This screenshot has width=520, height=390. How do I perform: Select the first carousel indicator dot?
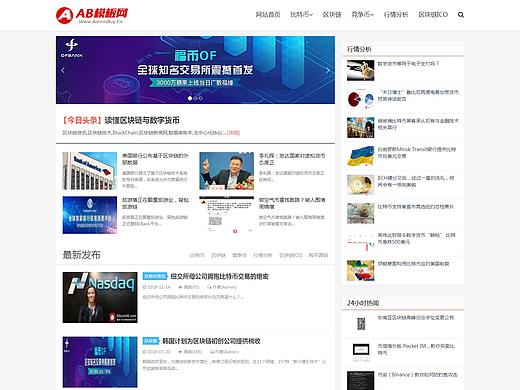click(x=190, y=98)
